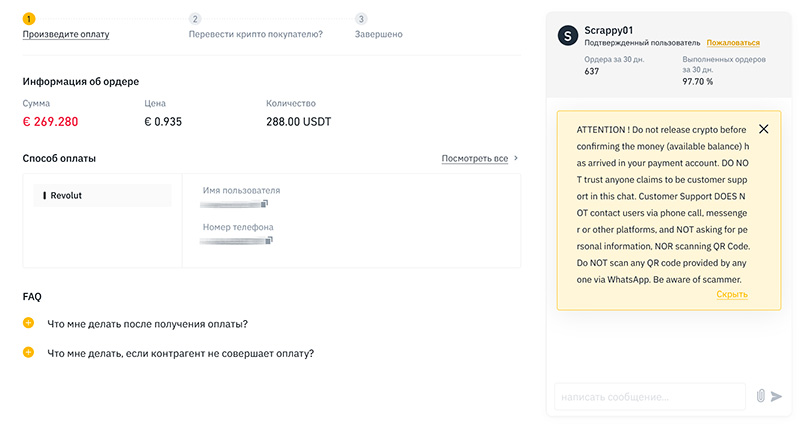Click the Scrappy01 avatar icon

click(568, 35)
